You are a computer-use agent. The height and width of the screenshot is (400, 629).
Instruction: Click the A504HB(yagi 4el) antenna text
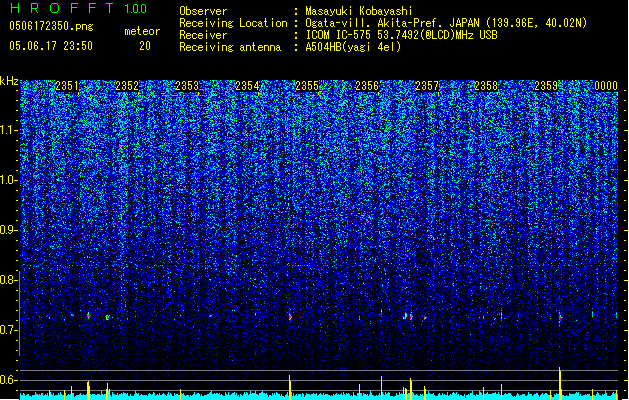[x=353, y=47]
